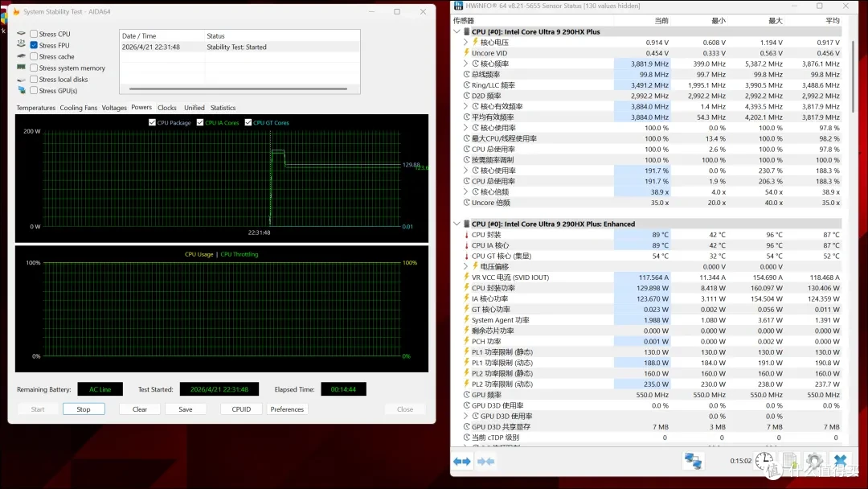Expand the 核心频率 row

(465, 64)
